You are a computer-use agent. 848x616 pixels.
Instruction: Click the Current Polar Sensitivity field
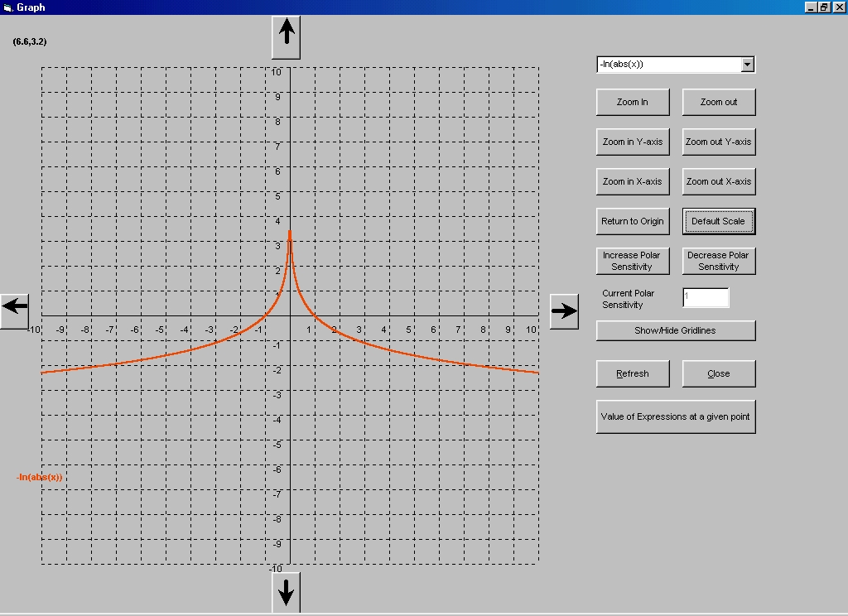click(706, 298)
